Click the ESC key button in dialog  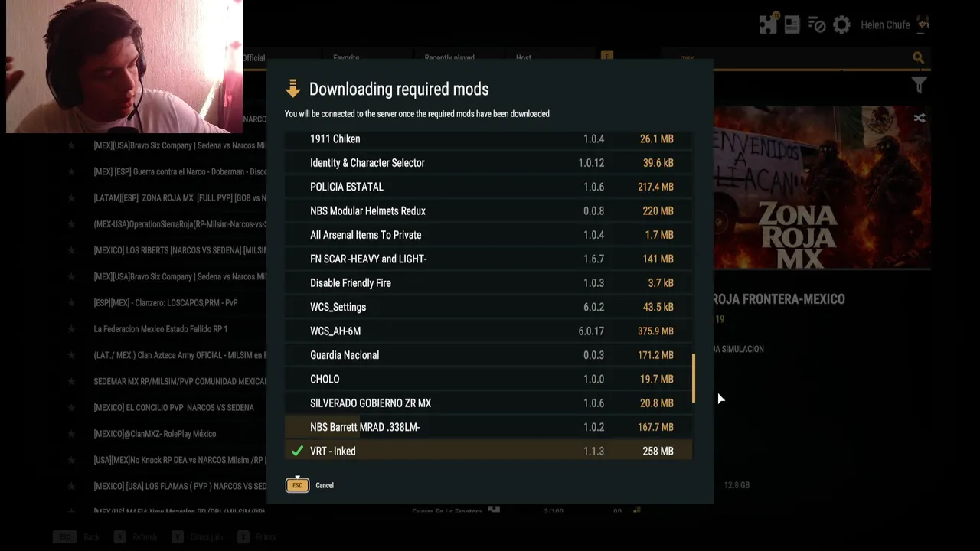(x=297, y=485)
